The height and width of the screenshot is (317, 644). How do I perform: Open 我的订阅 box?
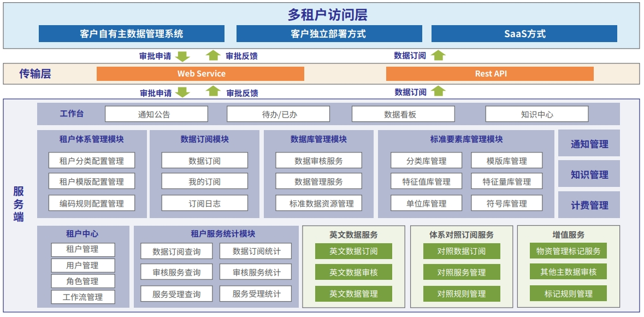[204, 181]
